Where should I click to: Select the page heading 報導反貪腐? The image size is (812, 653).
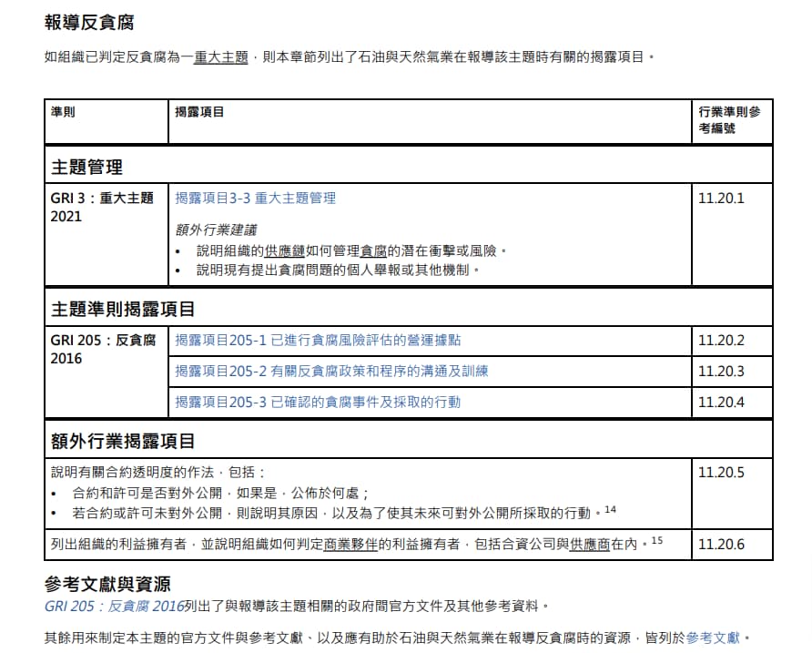89,22
